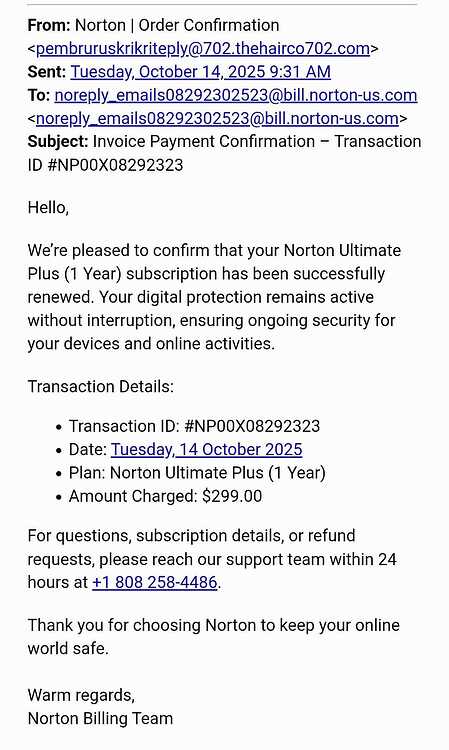The width and height of the screenshot is (449, 750).
Task: Click the Amount Charged $299.00 bullet
Action: [165, 496]
